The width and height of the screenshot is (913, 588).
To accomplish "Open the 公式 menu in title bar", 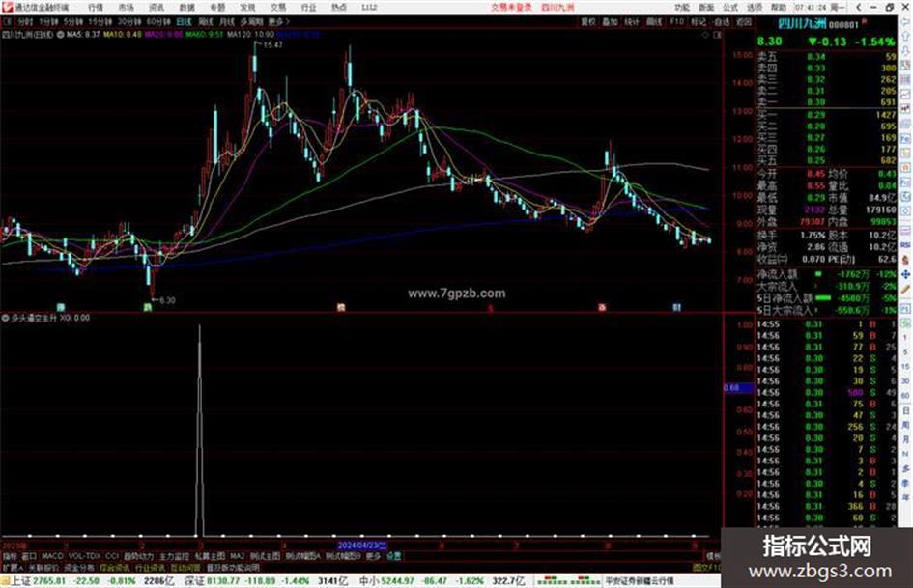I will pyautogui.click(x=730, y=7).
